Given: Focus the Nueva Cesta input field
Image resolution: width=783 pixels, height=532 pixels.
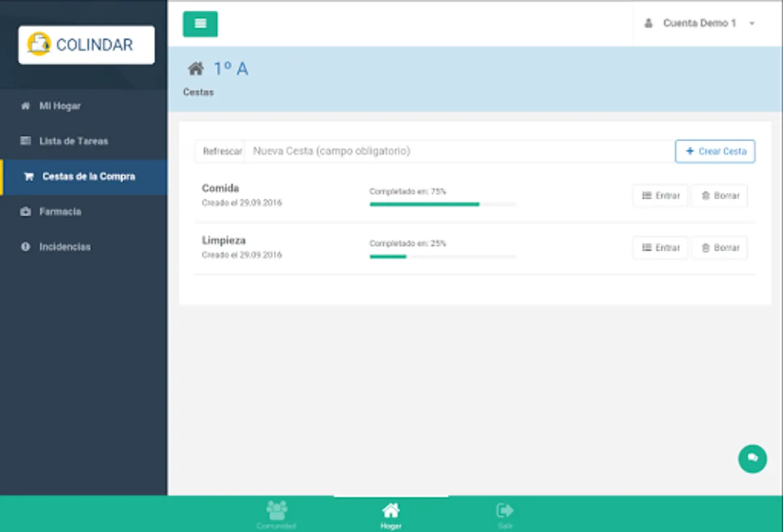Looking at the screenshot, I should (460, 151).
